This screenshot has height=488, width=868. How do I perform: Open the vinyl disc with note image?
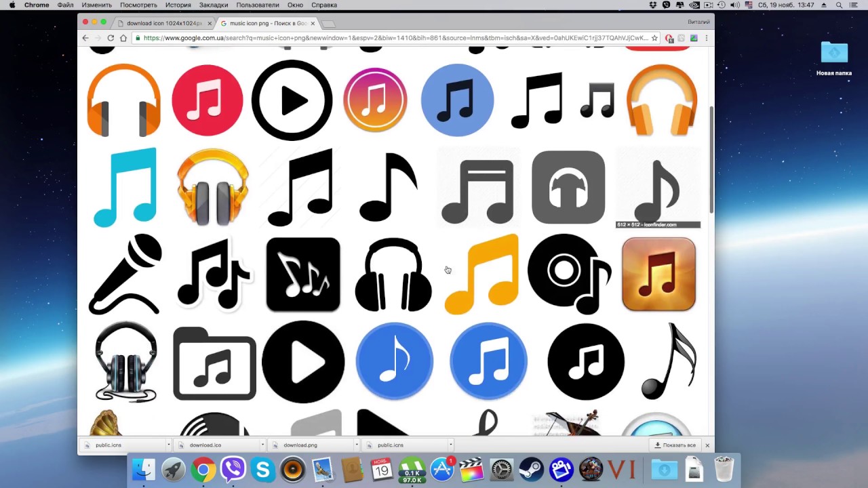pyautogui.click(x=570, y=274)
